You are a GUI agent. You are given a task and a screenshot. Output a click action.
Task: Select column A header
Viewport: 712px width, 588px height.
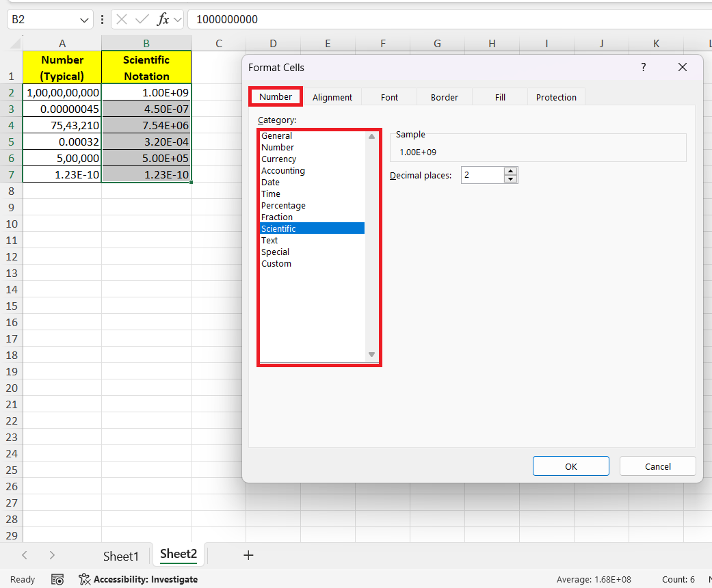point(62,43)
